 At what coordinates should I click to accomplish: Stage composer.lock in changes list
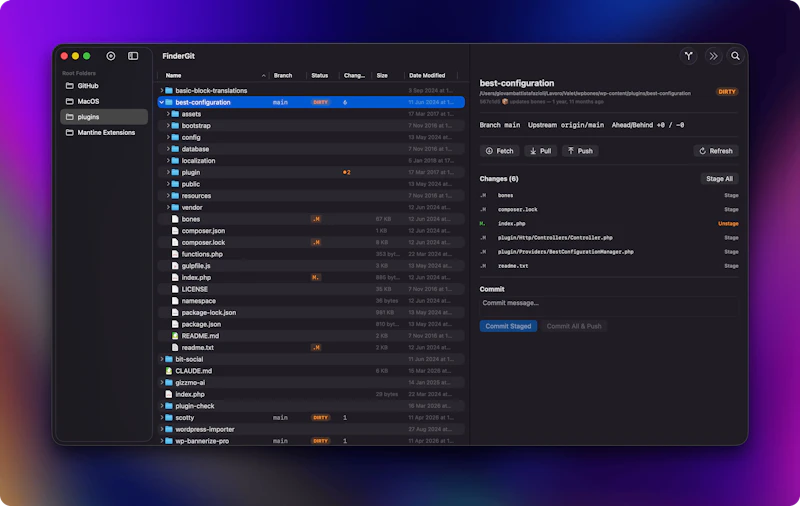click(731, 210)
